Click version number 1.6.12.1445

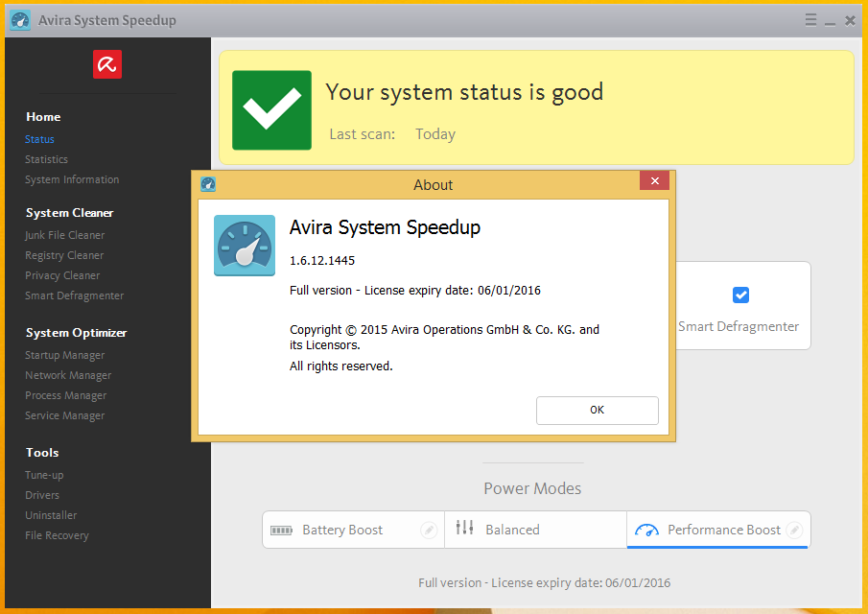(322, 261)
